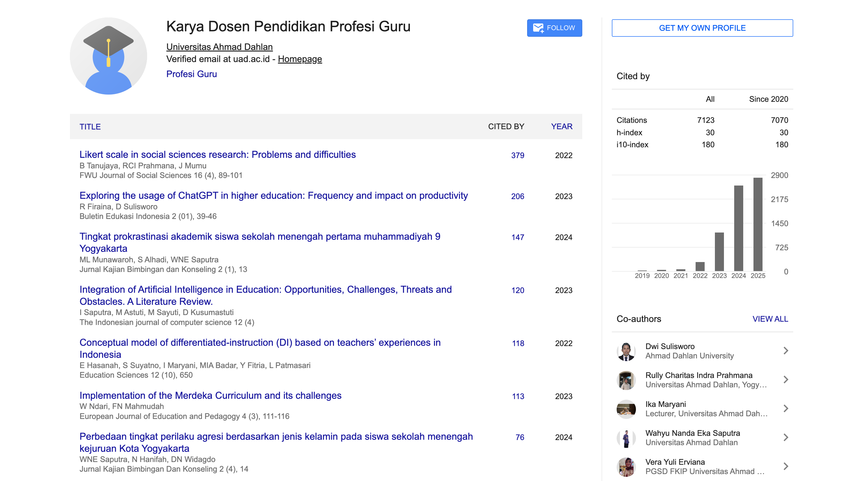Expand the chevron next to Vera Yuli Erviana
This screenshot has height=481, width=868.
point(785,467)
